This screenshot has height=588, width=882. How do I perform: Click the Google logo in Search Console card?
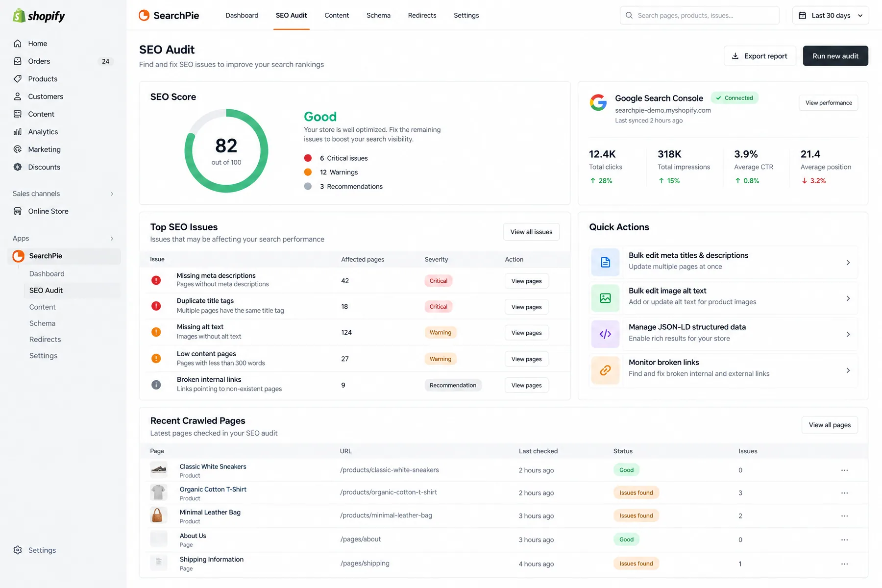(x=598, y=102)
